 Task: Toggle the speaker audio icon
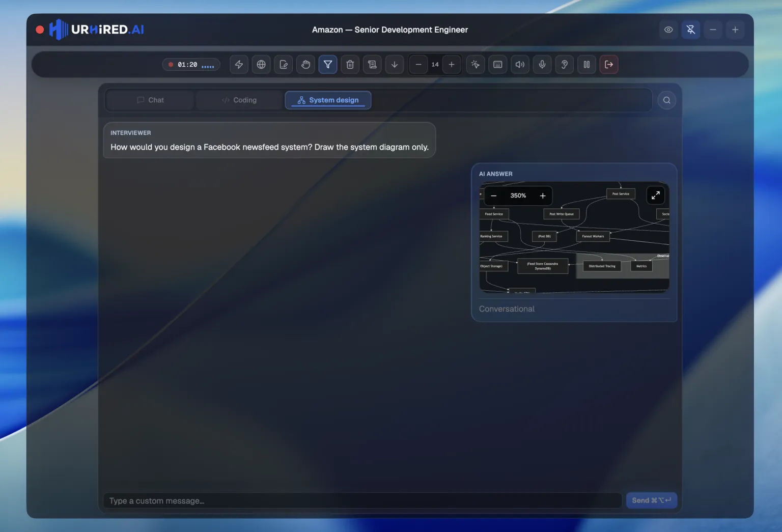(x=520, y=65)
